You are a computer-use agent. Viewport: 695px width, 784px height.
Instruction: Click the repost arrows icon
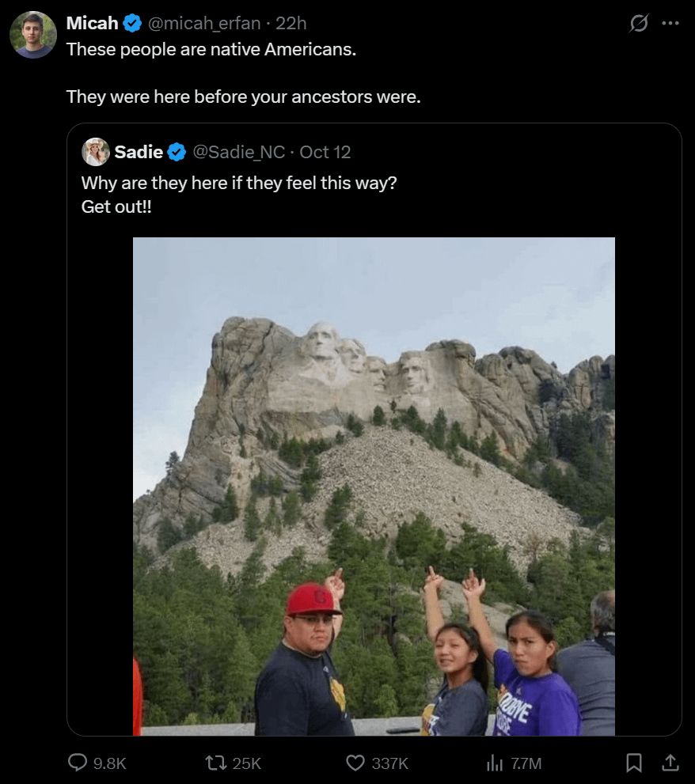(215, 763)
